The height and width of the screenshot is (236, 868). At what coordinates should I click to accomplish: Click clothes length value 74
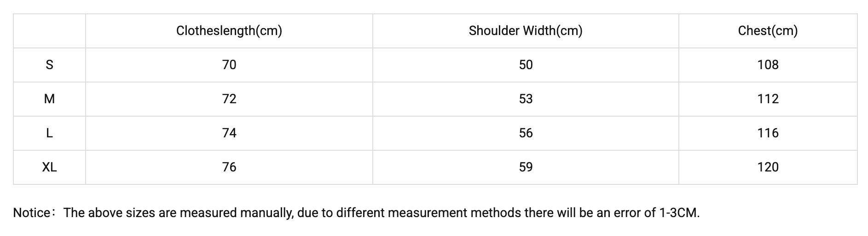[x=229, y=133]
